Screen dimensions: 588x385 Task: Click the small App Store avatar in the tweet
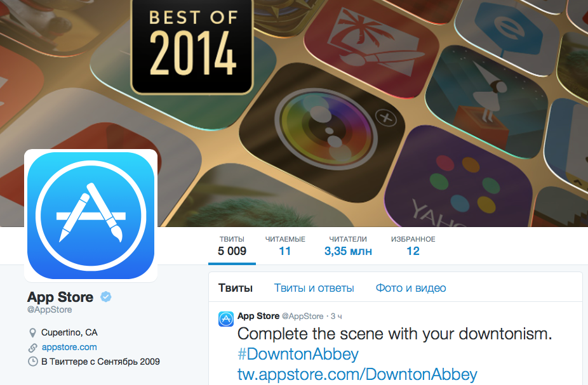click(226, 319)
